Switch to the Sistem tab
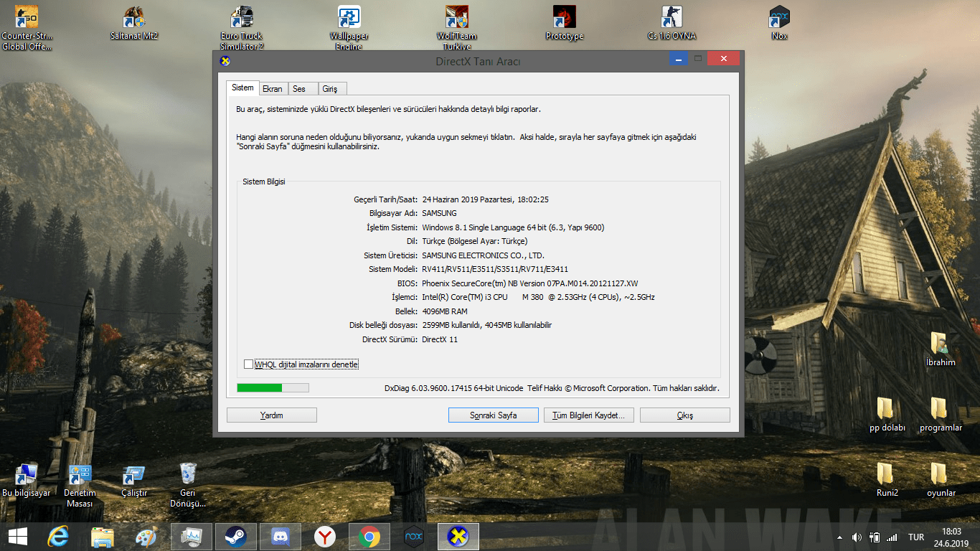The image size is (980, 551). pos(242,88)
